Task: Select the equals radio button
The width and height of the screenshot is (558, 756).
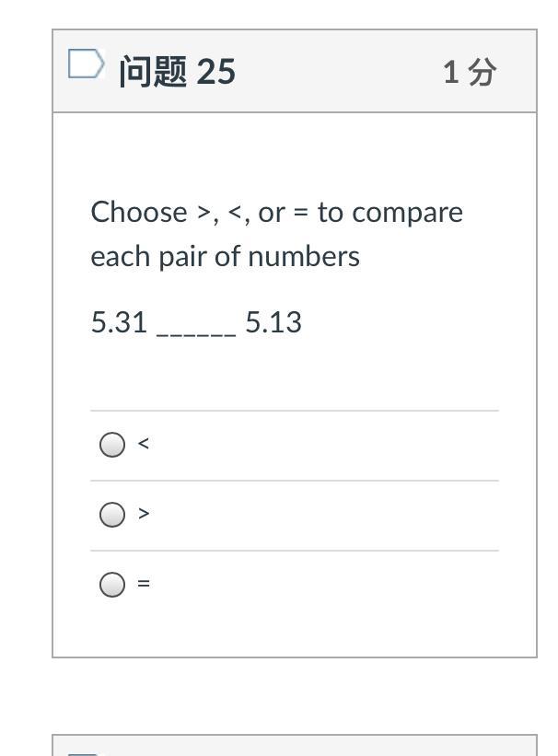Action: (x=112, y=585)
